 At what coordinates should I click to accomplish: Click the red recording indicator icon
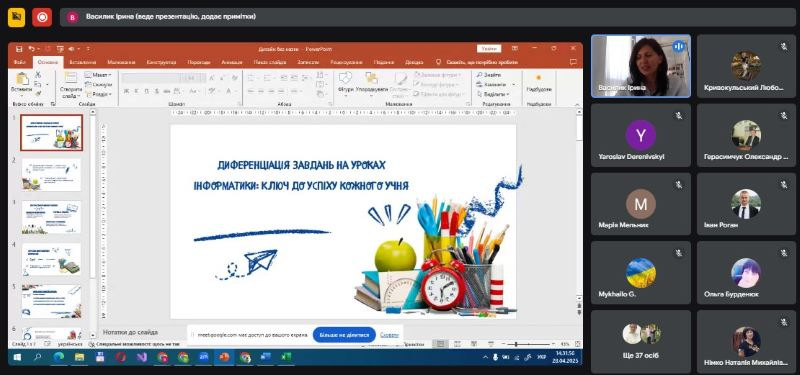42,17
